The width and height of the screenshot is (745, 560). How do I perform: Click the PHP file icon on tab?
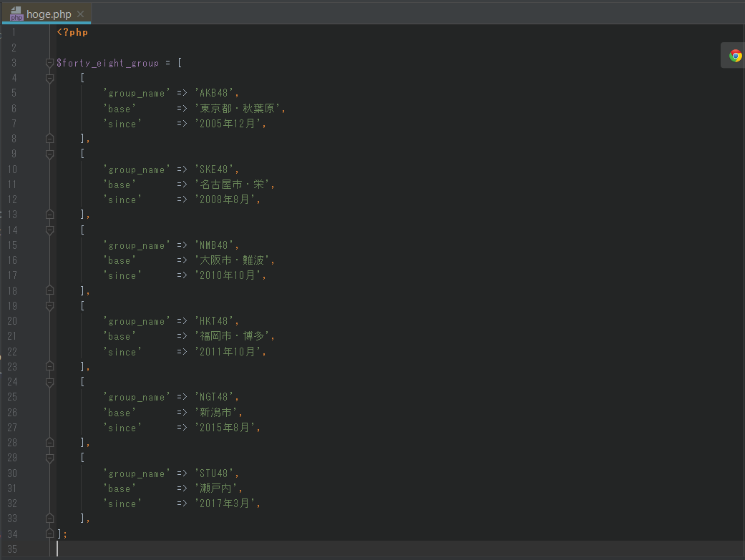(16, 14)
